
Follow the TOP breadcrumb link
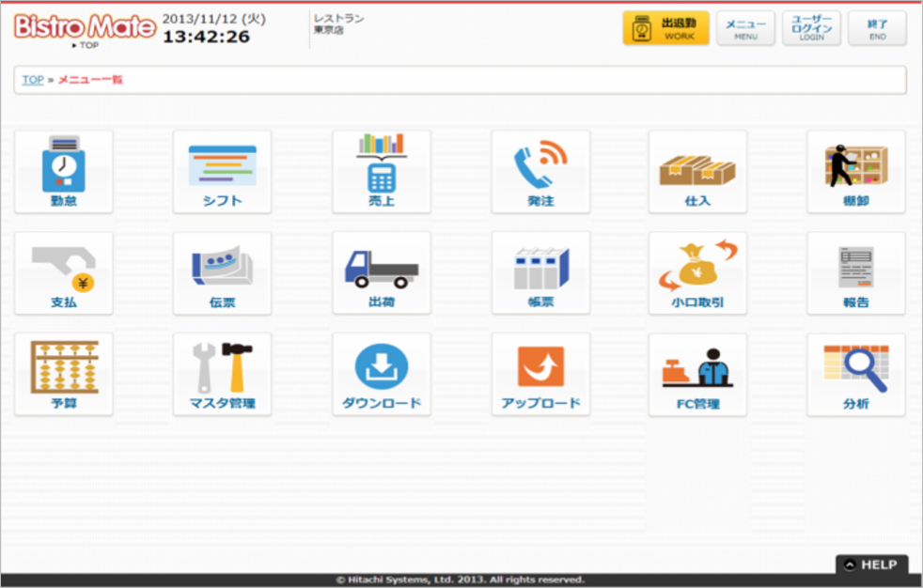point(33,80)
